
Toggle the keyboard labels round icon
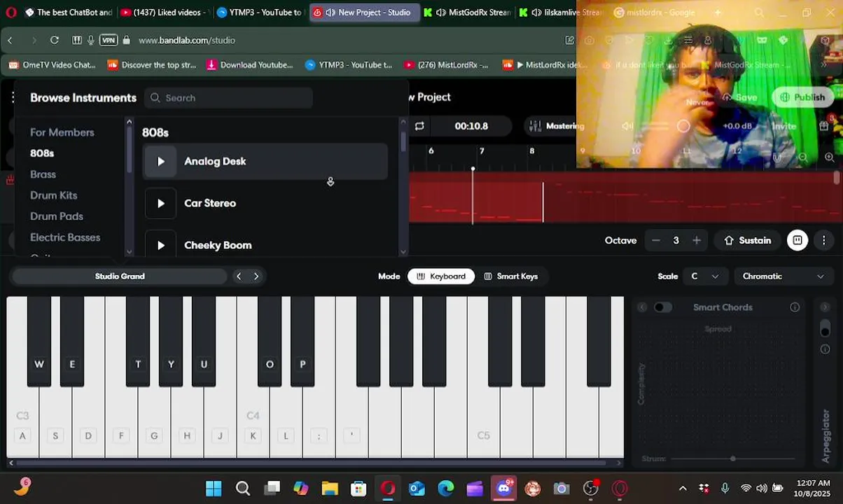point(797,240)
